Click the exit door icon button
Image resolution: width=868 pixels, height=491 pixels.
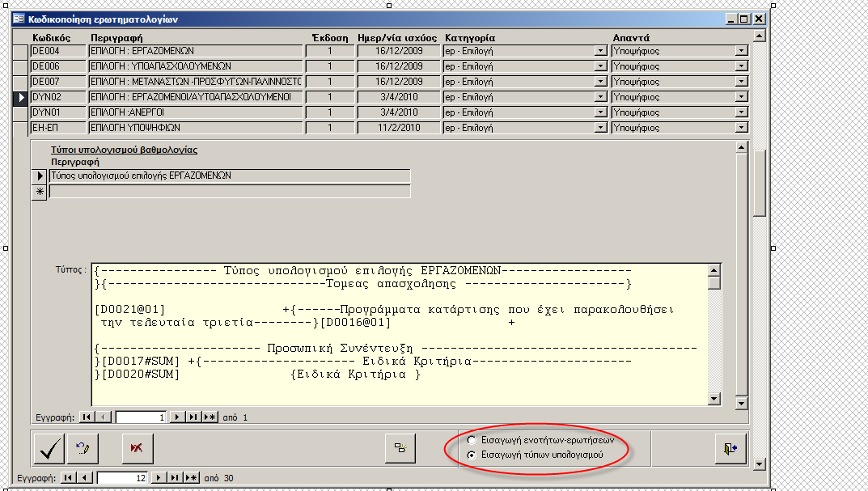point(730,449)
